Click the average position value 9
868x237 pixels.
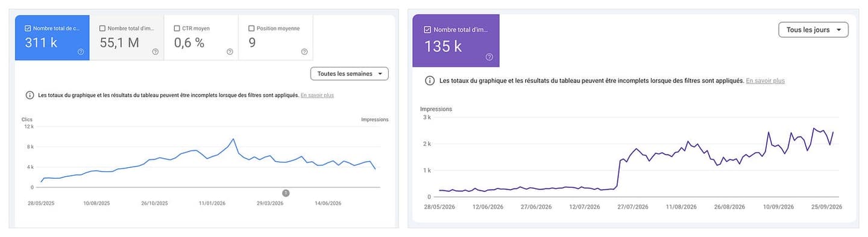(x=252, y=43)
